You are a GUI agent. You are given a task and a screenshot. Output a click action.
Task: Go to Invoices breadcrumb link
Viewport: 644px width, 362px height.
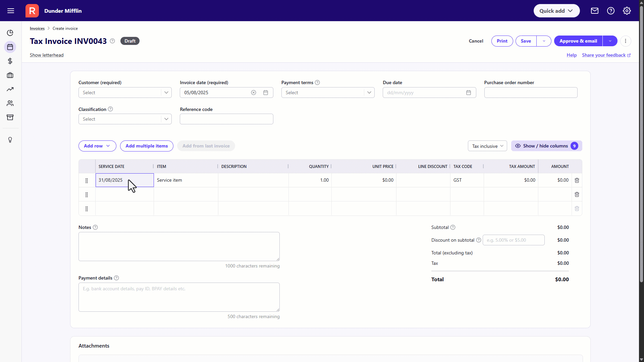click(x=37, y=28)
